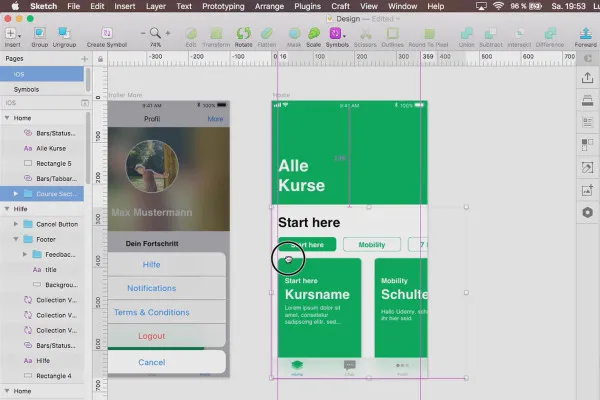
Task: Collapse the iOS layer list header
Action: click(85, 103)
